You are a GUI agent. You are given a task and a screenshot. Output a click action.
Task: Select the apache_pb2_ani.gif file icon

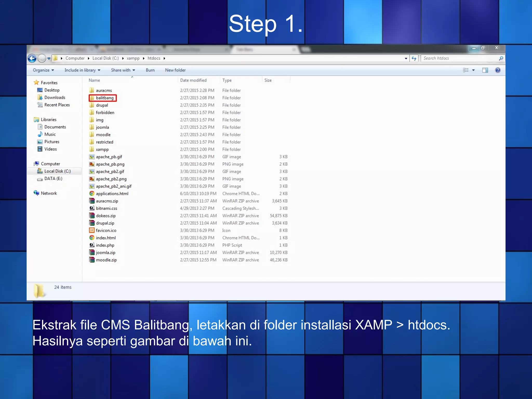point(92,186)
